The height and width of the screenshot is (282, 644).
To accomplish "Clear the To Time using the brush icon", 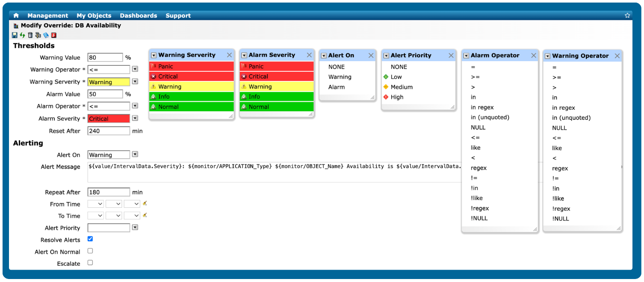I will point(144,216).
